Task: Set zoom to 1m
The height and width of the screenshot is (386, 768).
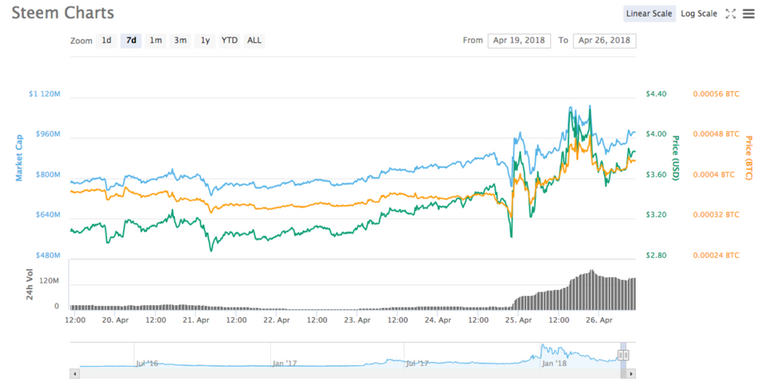Action: pyautogui.click(x=156, y=41)
